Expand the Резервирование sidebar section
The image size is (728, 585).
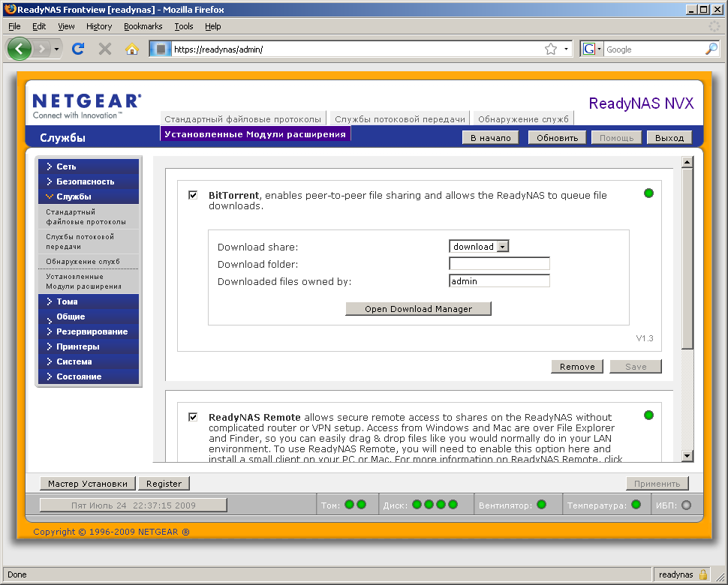tap(89, 331)
